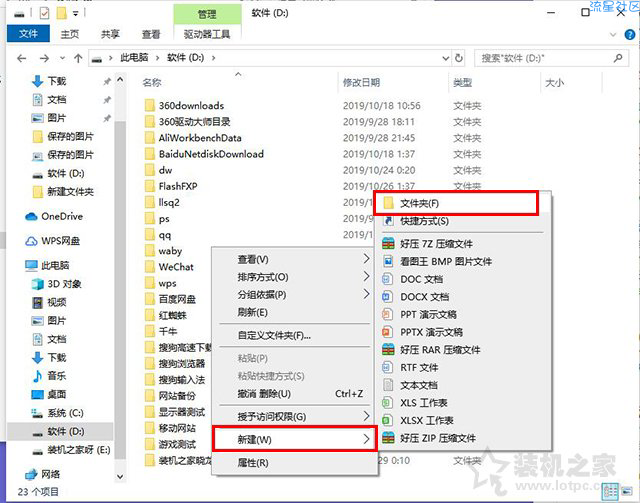Choose 刷新(E) in context menu
This screenshot has width=640, height=503.
[294, 312]
